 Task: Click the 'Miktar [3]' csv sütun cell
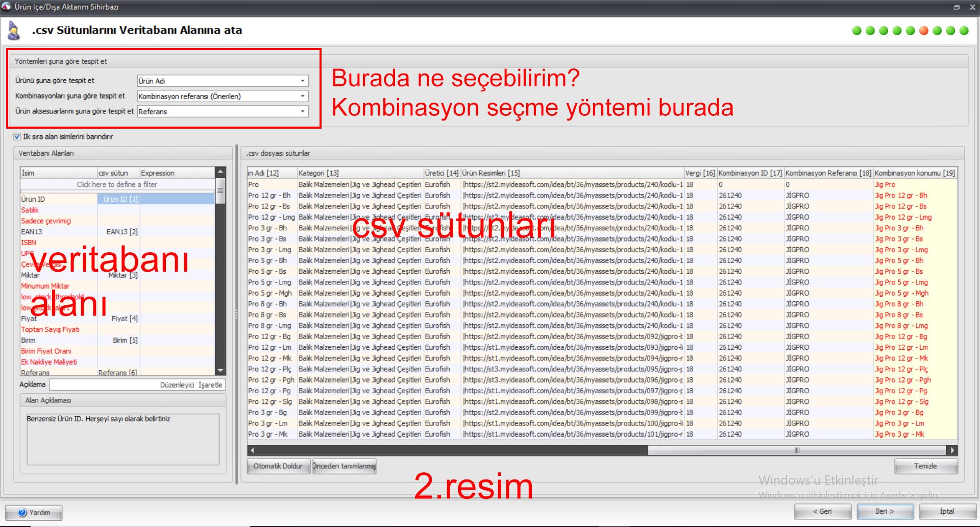tap(118, 275)
